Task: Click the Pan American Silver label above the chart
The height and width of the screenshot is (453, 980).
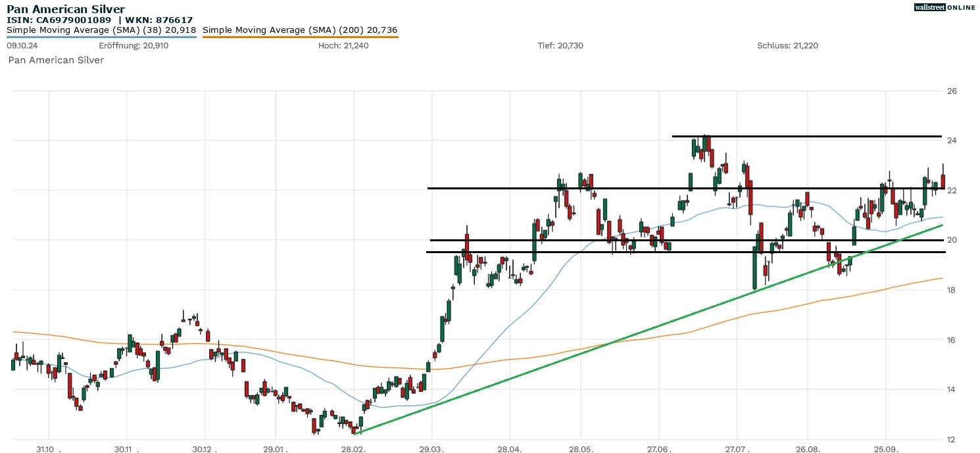Action: pos(56,60)
